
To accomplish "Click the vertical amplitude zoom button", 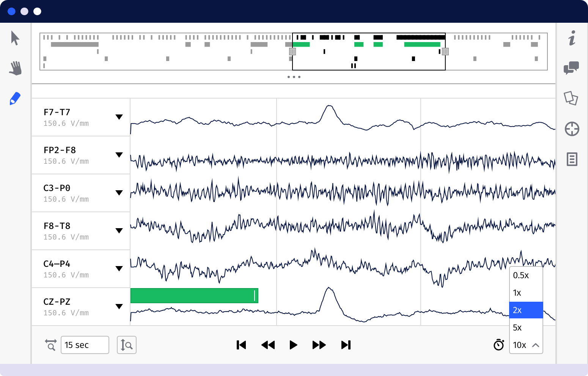I will point(126,345).
